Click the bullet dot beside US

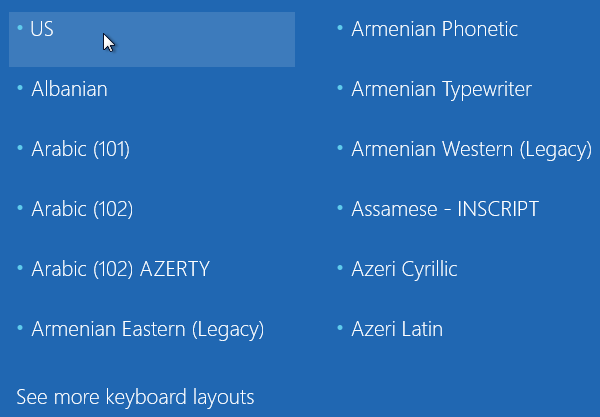pyautogui.click(x=21, y=27)
